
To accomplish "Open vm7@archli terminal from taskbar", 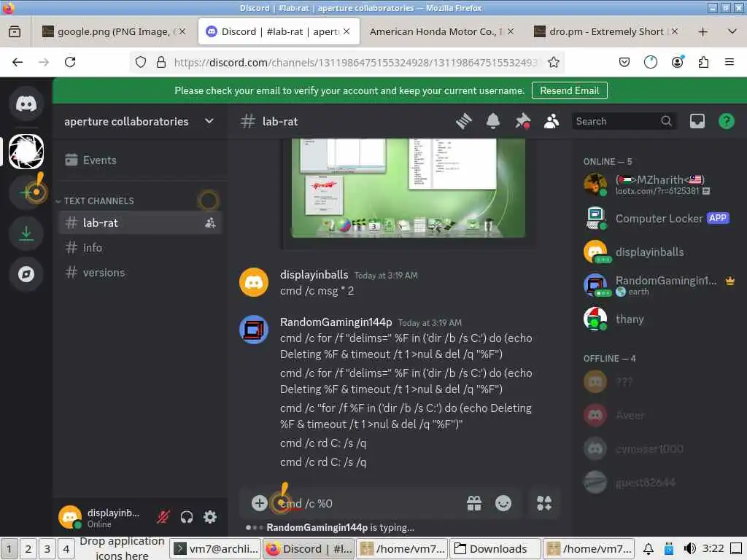I will pos(215,548).
